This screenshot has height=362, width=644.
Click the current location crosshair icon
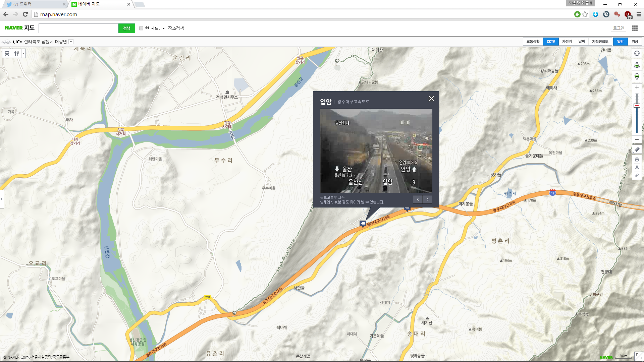coord(637,53)
